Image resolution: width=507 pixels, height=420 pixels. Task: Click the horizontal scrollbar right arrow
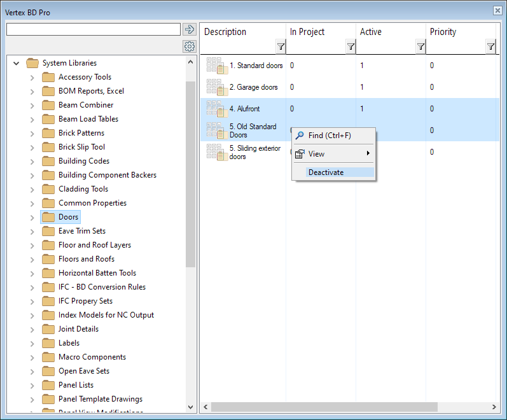(x=494, y=407)
